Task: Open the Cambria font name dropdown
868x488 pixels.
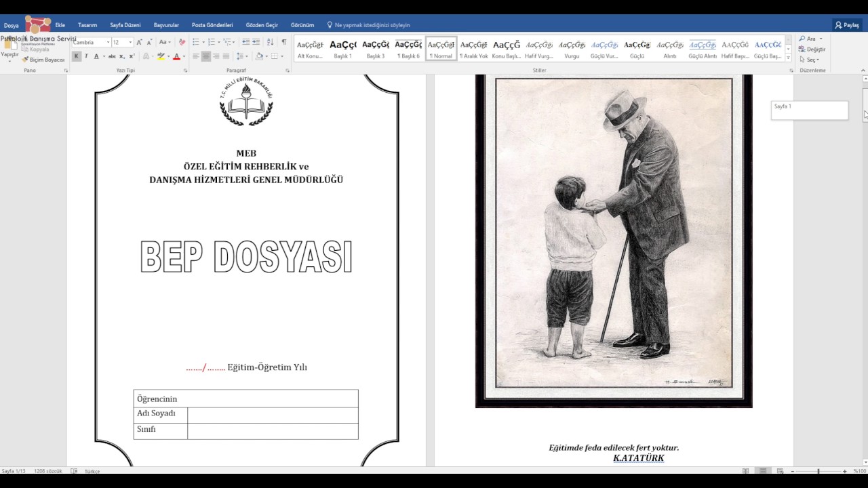Action: pos(108,43)
